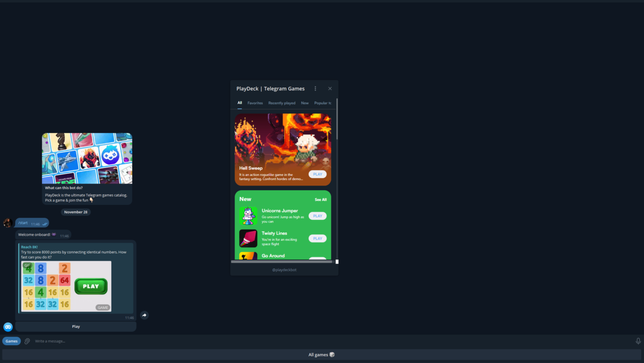The image size is (644, 363).
Task: Open See All in New section
Action: (320, 199)
